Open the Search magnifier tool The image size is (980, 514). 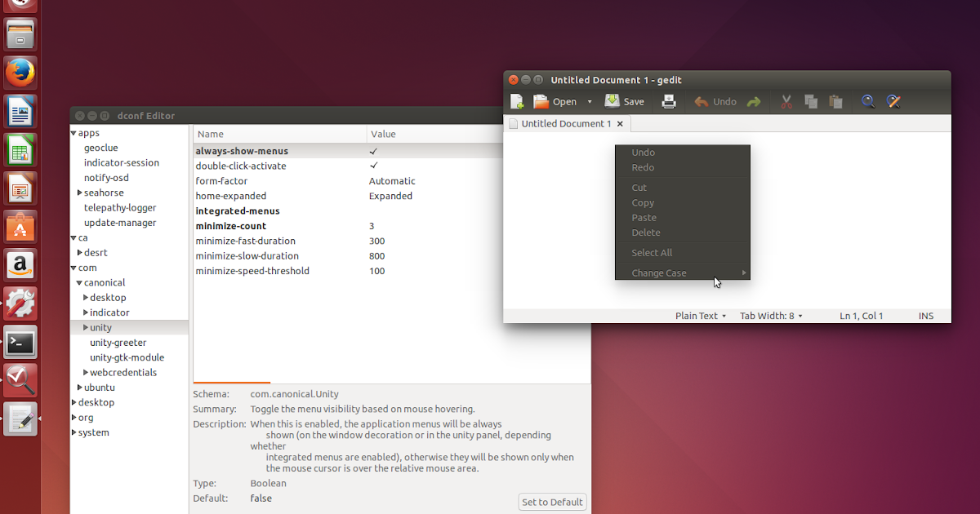click(x=868, y=101)
